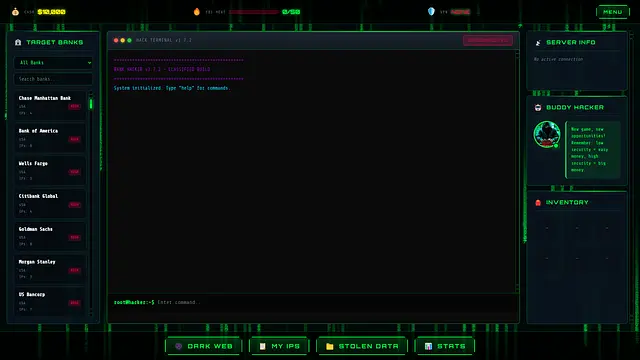Image resolution: width=640 pixels, height=360 pixels.
Task: Click the FBI heat flame icon
Action: (x=197, y=11)
